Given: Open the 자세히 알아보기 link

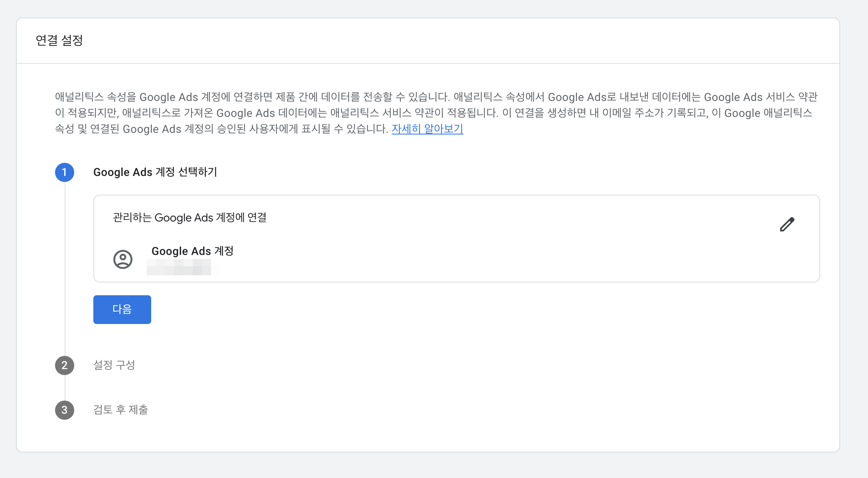Looking at the screenshot, I should coord(427,129).
